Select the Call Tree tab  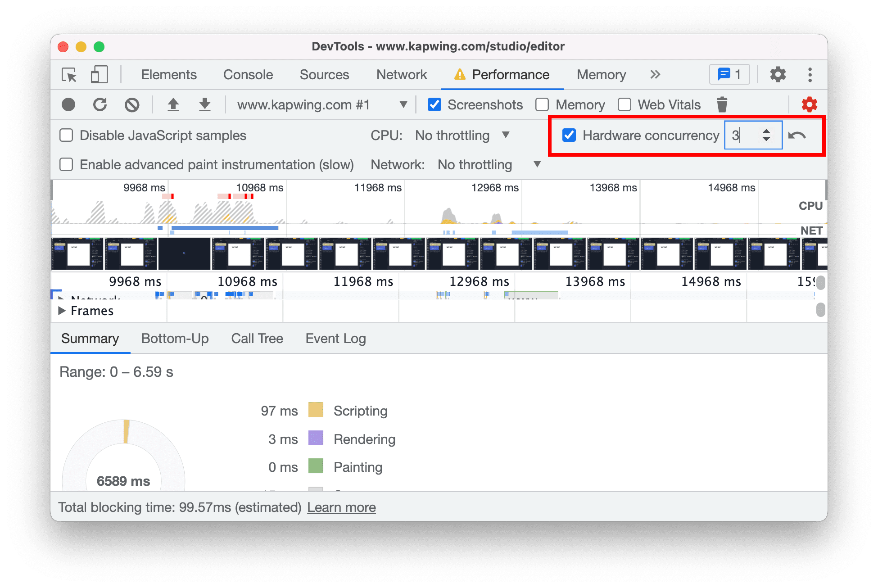(257, 339)
